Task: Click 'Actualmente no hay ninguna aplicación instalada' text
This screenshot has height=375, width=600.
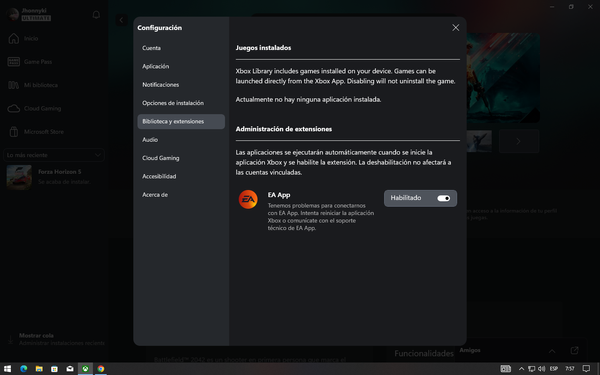Action: [x=308, y=99]
